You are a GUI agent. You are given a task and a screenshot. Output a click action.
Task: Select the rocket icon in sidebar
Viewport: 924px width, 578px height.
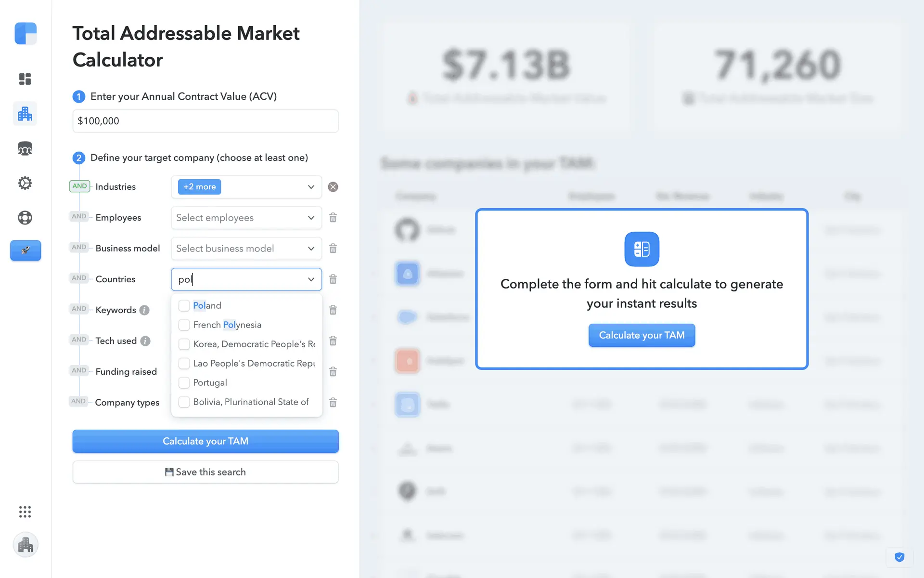pyautogui.click(x=26, y=250)
